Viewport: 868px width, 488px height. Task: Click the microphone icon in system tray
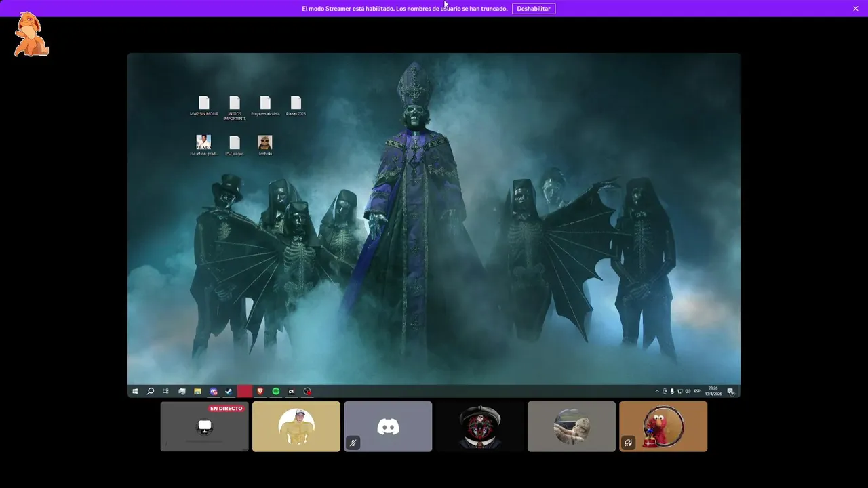[672, 391]
